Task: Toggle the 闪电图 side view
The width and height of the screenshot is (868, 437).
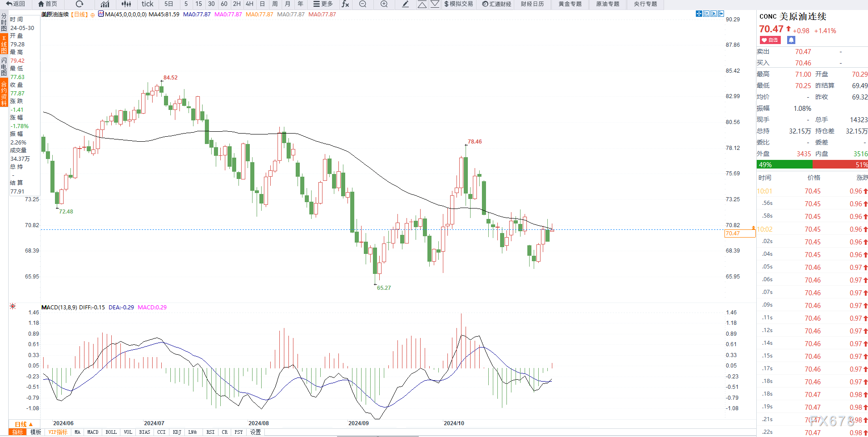Action: pos(4,66)
